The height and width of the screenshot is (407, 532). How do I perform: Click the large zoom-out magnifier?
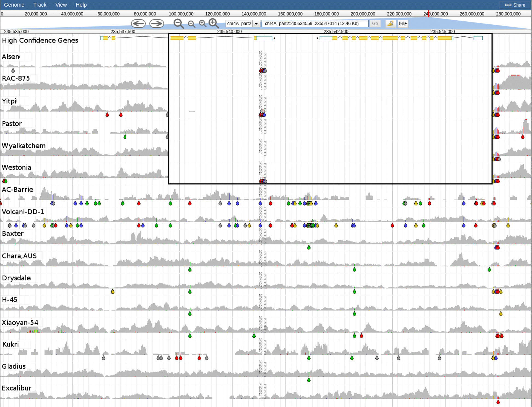point(179,24)
